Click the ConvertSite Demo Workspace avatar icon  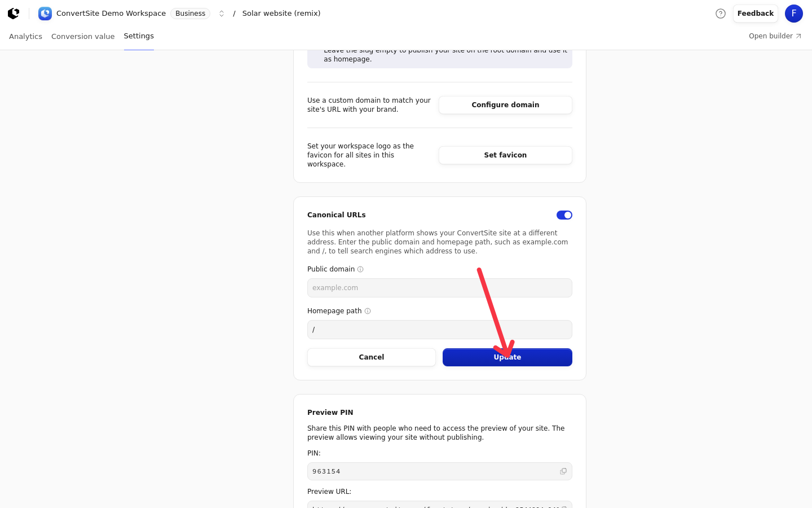coord(45,14)
